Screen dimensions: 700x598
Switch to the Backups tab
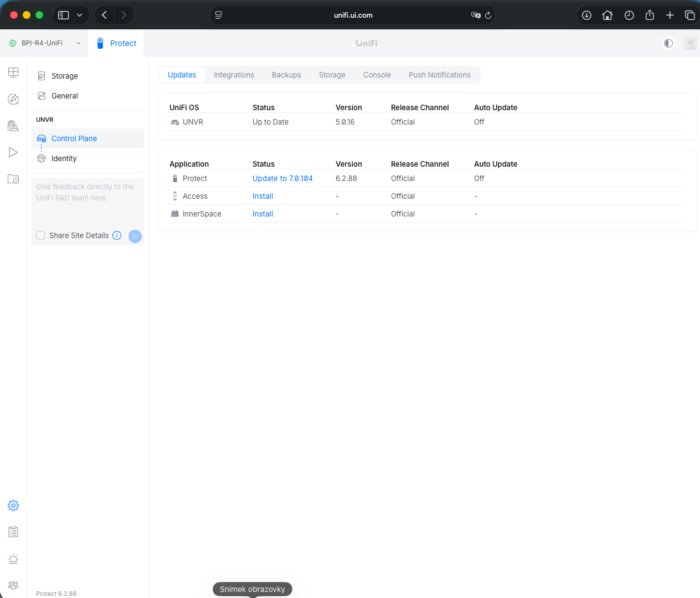tap(286, 75)
